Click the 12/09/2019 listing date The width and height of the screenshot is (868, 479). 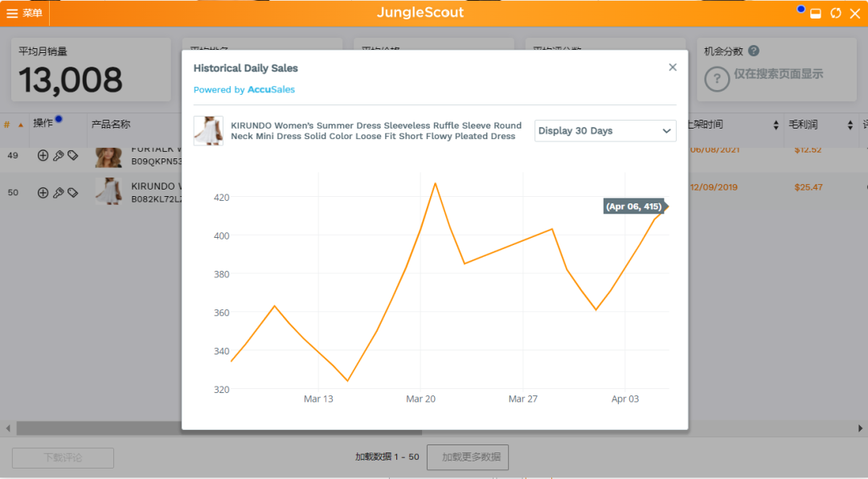[714, 187]
